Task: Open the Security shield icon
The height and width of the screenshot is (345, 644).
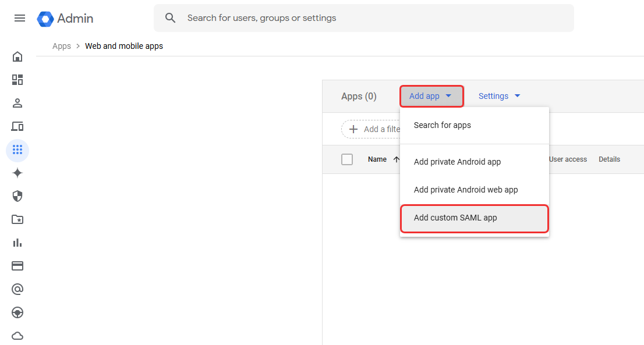Action: coord(17,196)
